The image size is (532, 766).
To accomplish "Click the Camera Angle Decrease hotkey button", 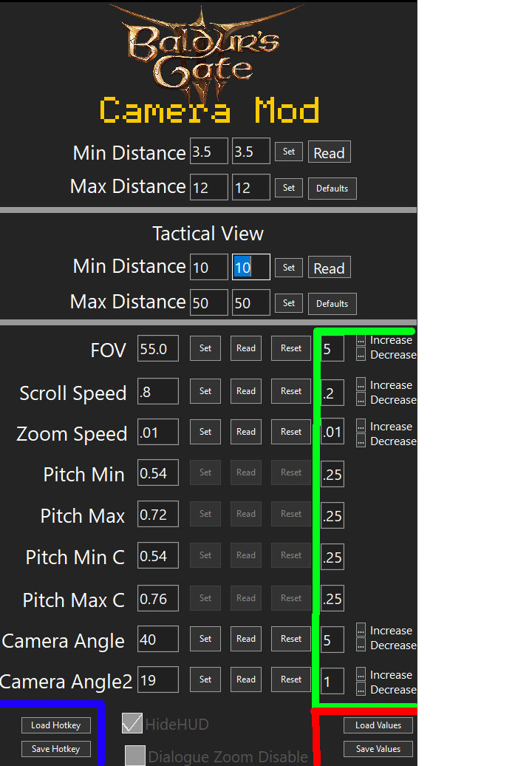I will point(361,645).
